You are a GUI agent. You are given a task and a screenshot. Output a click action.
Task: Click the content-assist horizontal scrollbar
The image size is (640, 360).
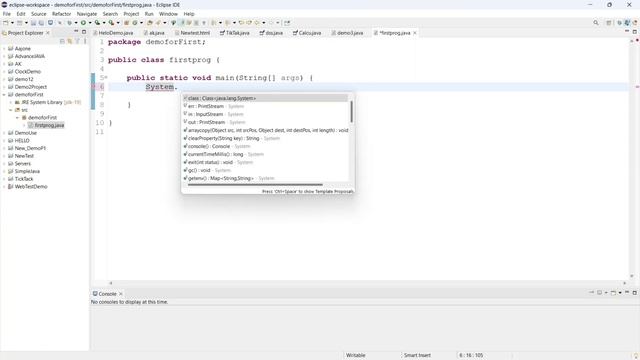[x=255, y=184]
